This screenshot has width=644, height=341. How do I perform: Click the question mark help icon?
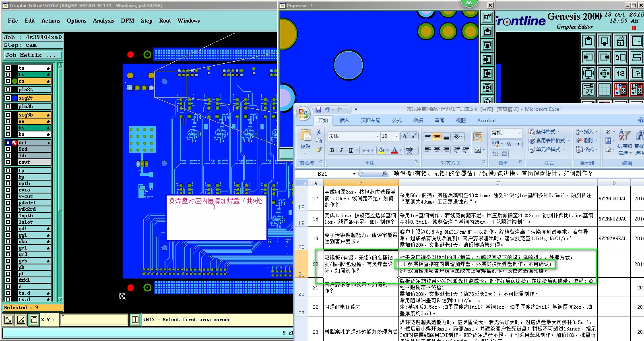637,73
